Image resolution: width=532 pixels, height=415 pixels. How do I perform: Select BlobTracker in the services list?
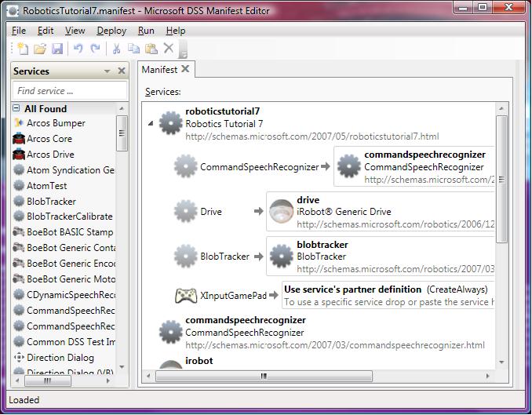pos(64,201)
